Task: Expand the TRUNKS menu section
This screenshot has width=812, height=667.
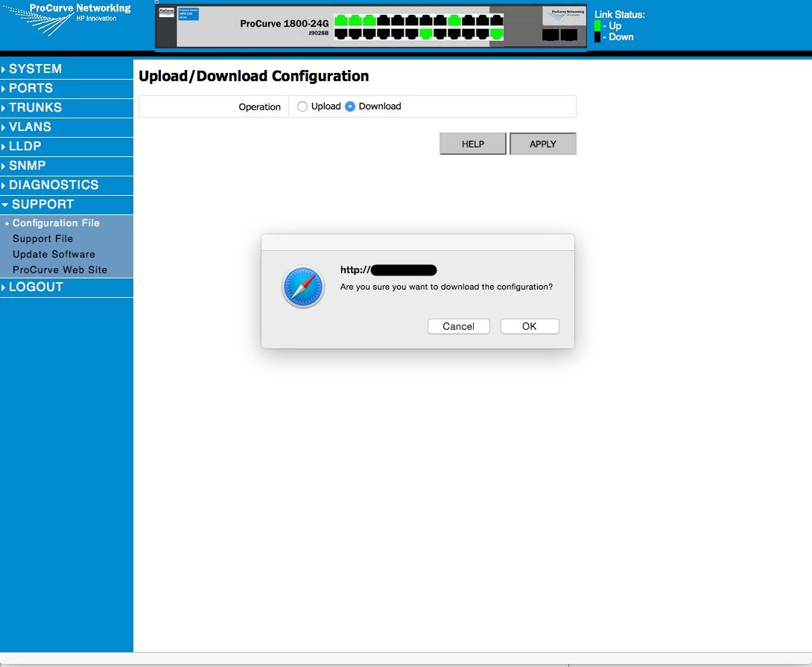Action: 66,108
